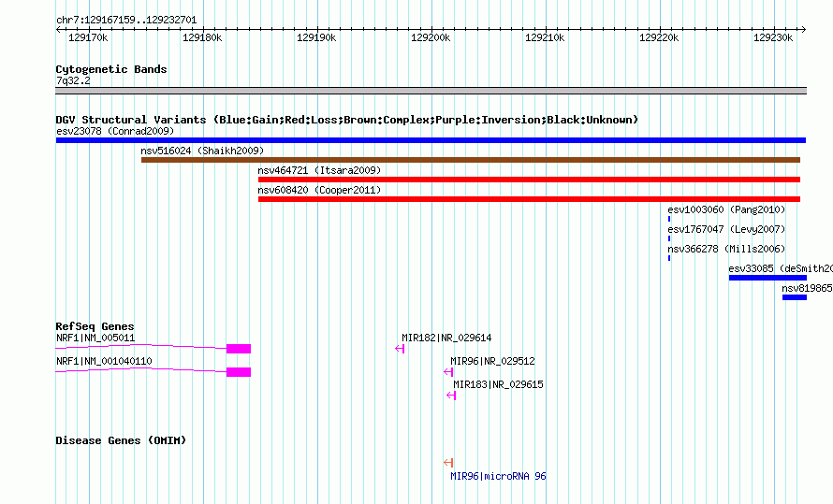Click the 129170k ruler tick label
The image size is (833, 504).
tap(88, 37)
